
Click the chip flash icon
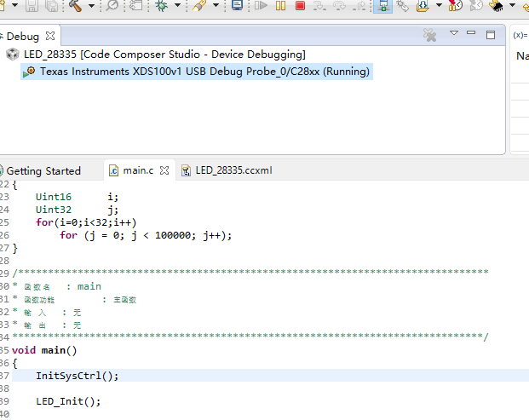(x=496, y=5)
